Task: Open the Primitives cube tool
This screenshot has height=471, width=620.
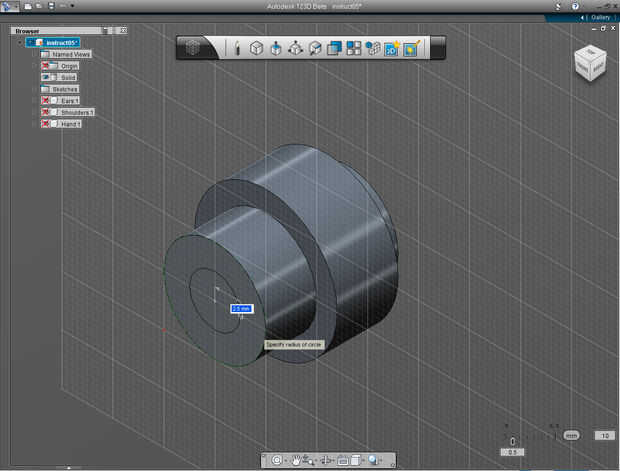Action: coord(257,48)
